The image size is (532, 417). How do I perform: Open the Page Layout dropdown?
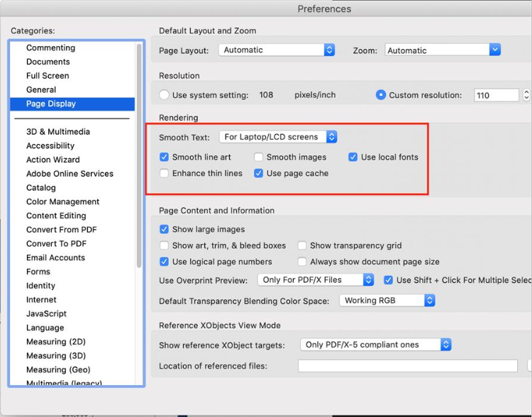(276, 50)
